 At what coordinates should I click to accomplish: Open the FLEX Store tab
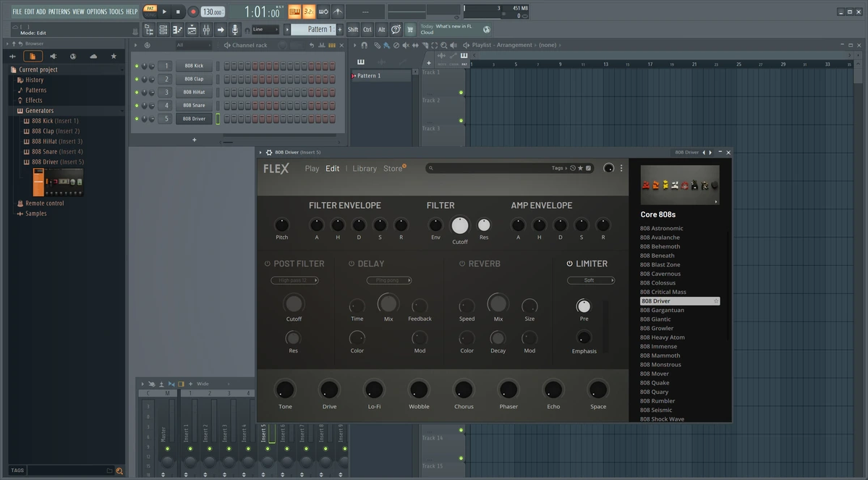point(393,169)
